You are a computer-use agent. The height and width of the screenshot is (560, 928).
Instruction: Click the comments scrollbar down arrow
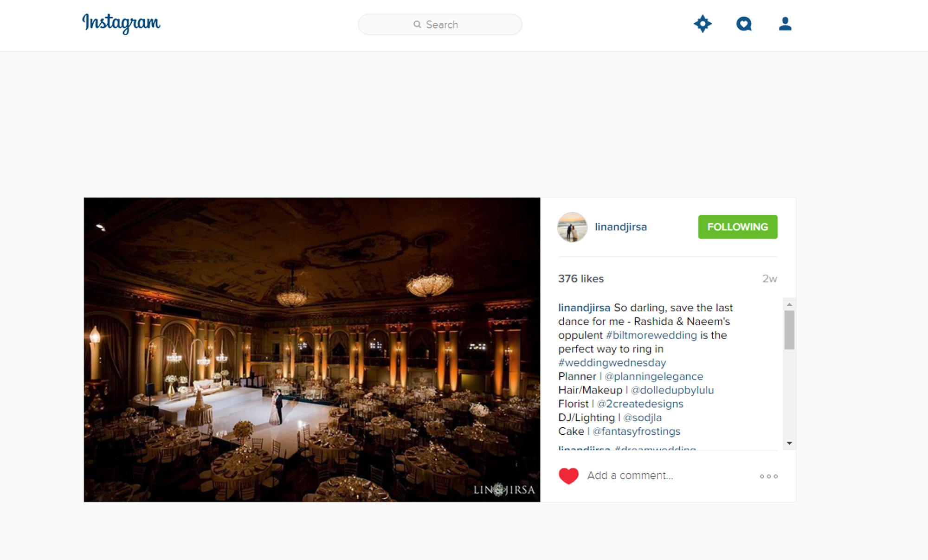[x=789, y=443]
